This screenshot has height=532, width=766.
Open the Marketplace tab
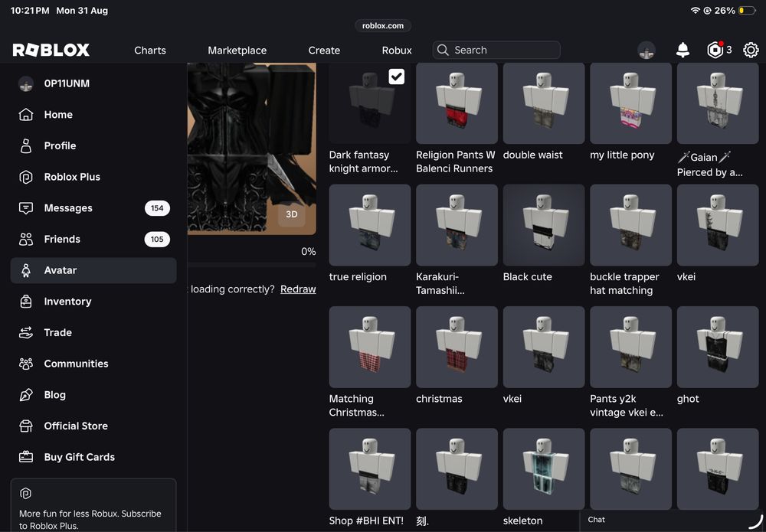pyautogui.click(x=237, y=51)
